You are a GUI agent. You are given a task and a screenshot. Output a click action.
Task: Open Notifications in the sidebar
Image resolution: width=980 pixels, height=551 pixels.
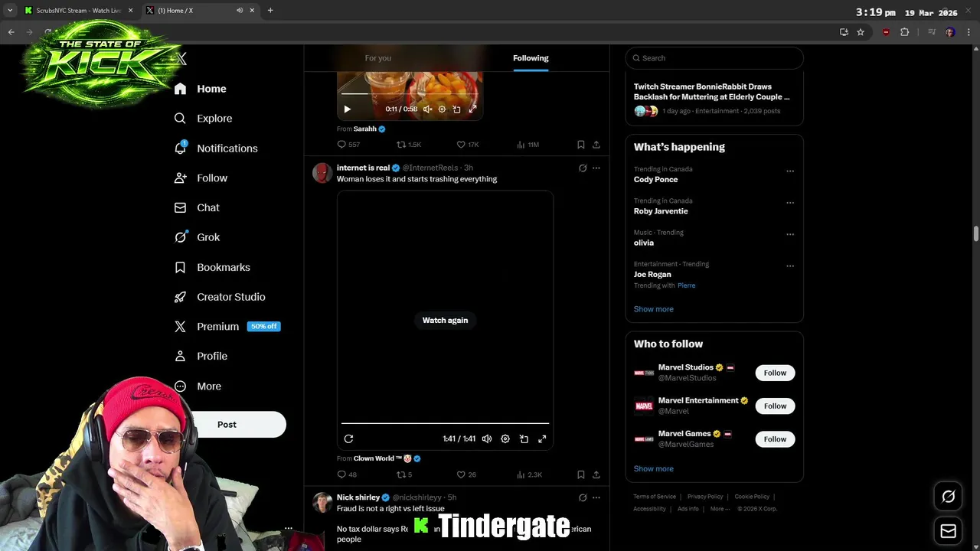(x=216, y=148)
